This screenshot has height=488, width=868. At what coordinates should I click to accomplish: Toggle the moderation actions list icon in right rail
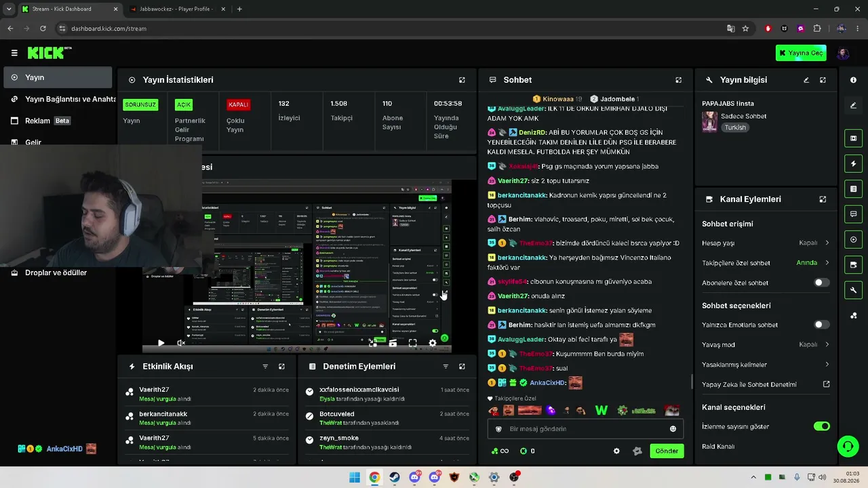(x=853, y=188)
